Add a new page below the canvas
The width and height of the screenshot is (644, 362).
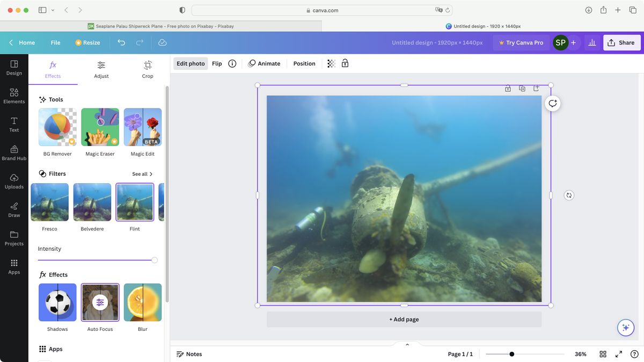point(404,318)
